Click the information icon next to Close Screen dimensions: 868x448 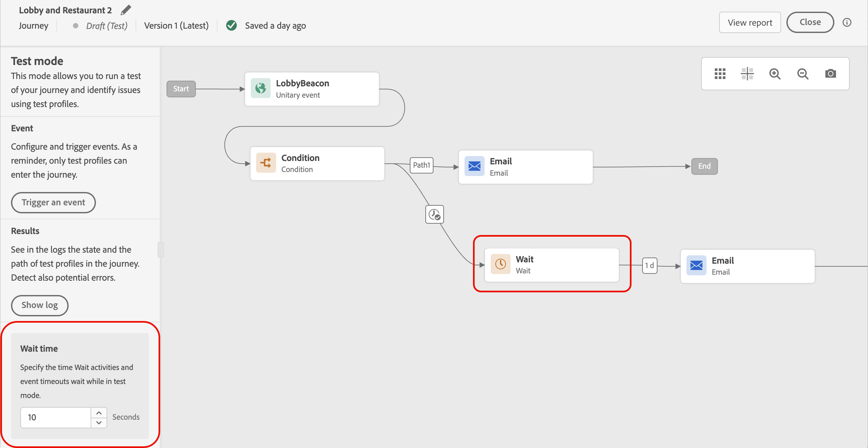pos(847,22)
